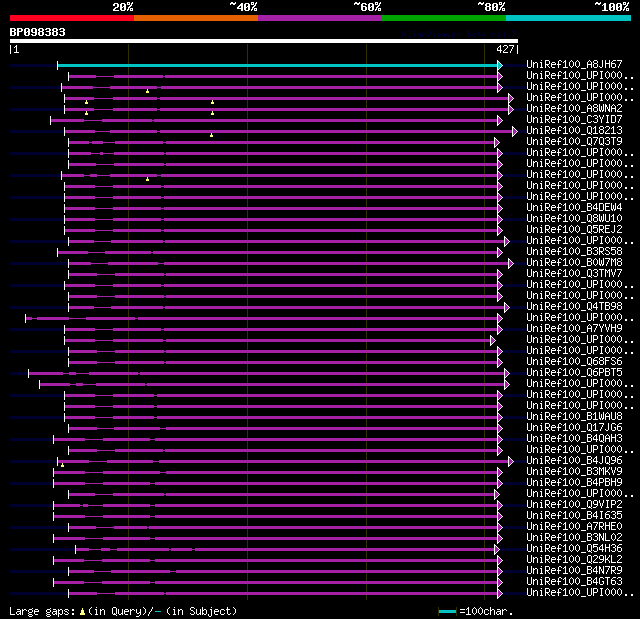This screenshot has width=640, height=619.
Task: Click the purple alignment bar for UniRef100_Q54H36
Action: [285, 550]
